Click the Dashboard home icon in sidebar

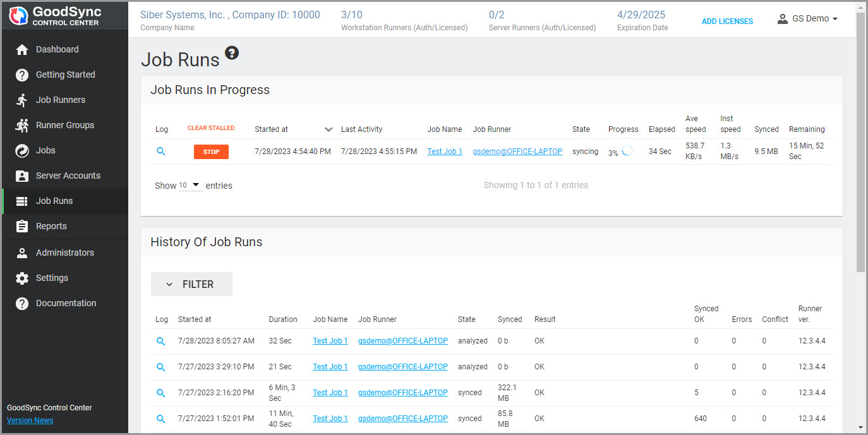(22, 50)
